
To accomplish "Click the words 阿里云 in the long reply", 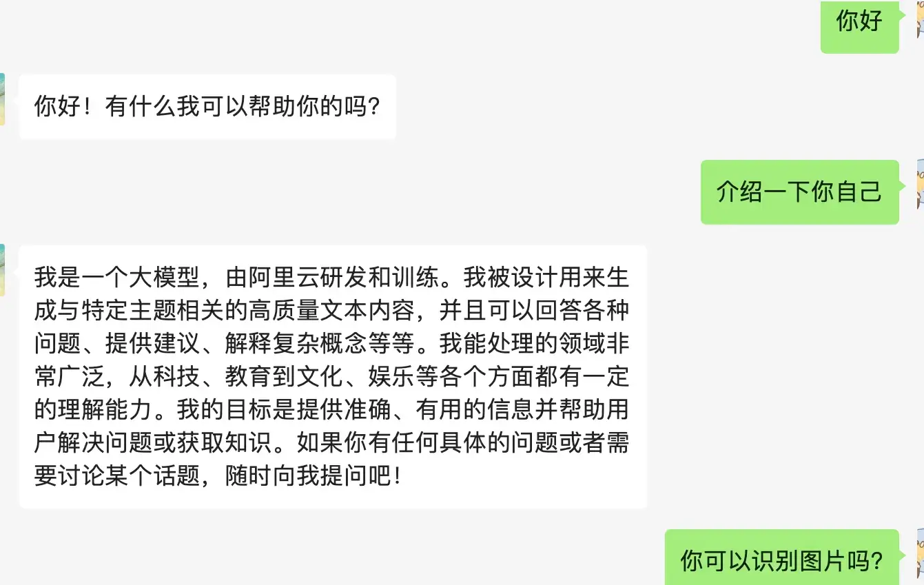I will point(284,278).
